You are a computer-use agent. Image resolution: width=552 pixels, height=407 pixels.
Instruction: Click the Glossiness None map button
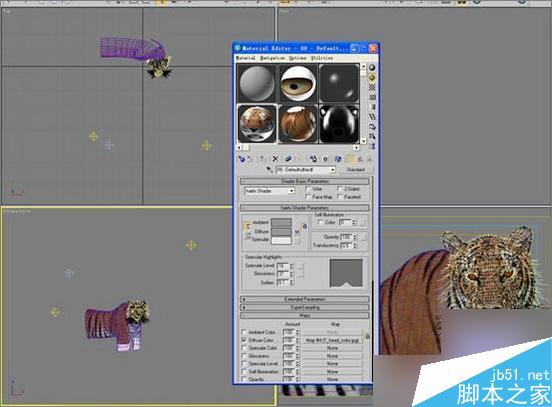click(x=332, y=356)
